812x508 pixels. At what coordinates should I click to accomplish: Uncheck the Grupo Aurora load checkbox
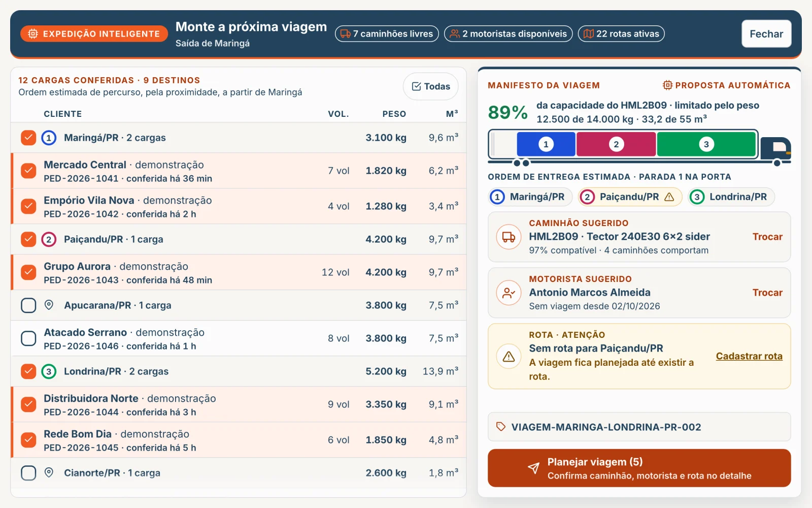28,272
